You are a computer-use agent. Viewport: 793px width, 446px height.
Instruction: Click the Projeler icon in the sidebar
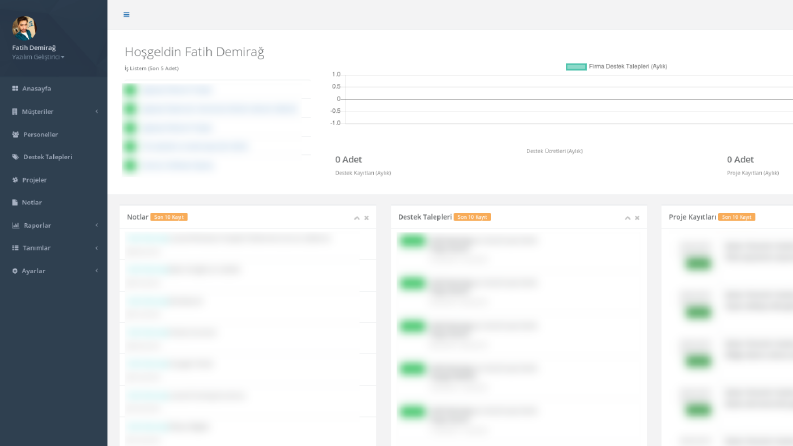pyautogui.click(x=15, y=180)
